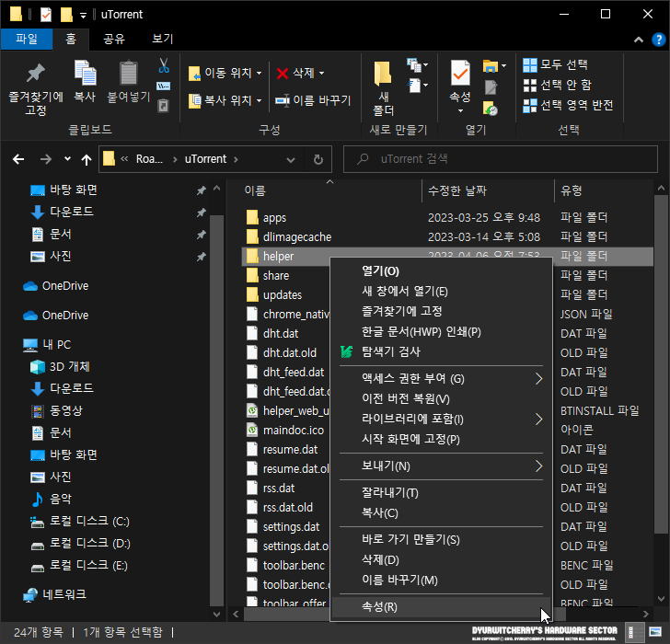The width and height of the screenshot is (670, 644).
Task: Open the dropdown arrow next to 삭제
Action: tap(322, 73)
